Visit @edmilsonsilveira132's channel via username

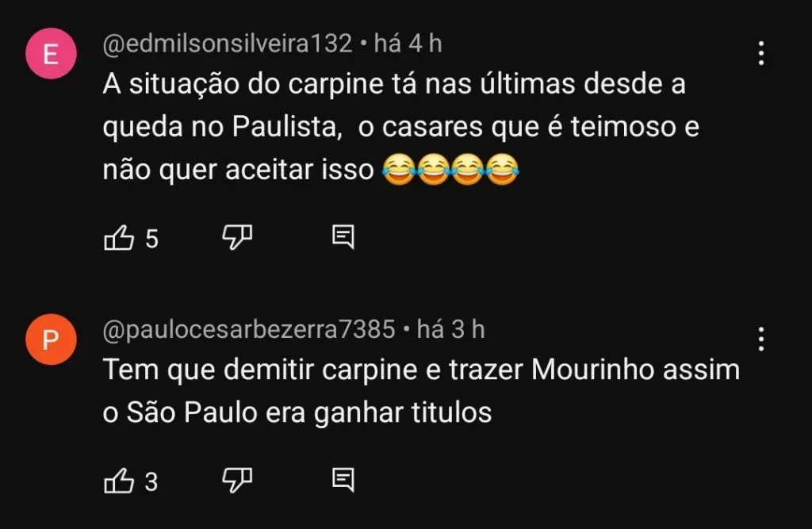click(x=227, y=44)
